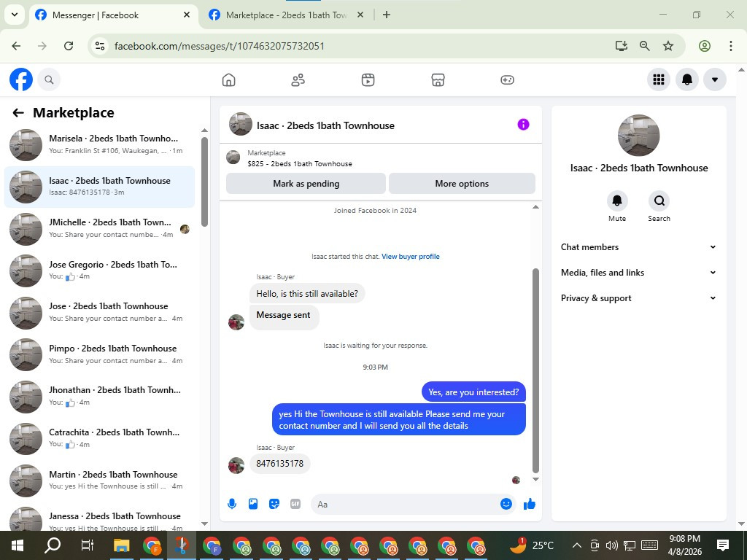This screenshot has height=560, width=747.
Task: Close the Marketplace browser tab
Action: click(x=360, y=15)
